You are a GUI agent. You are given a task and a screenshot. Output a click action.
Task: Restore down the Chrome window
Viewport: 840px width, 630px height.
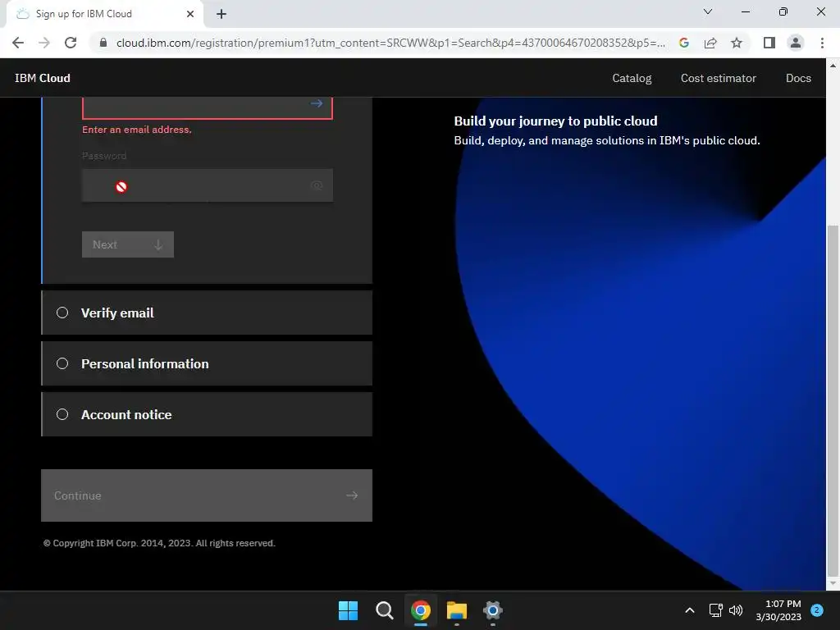tap(783, 11)
